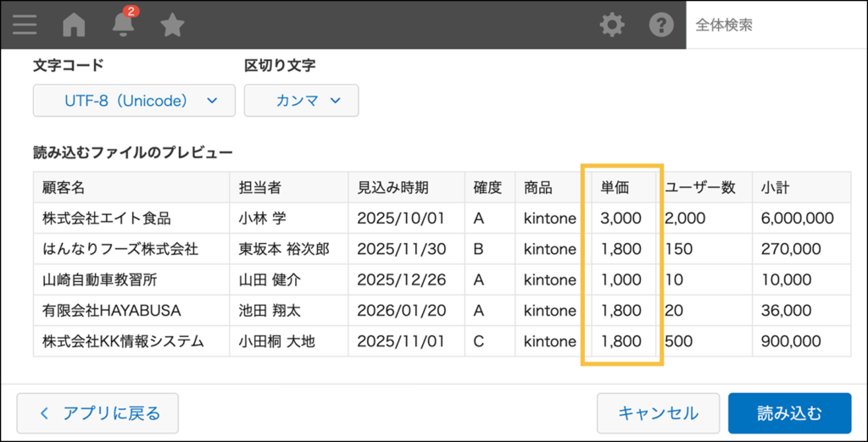This screenshot has height=442, width=868.
Task: Open the hamburger navigation menu
Action: (25, 25)
